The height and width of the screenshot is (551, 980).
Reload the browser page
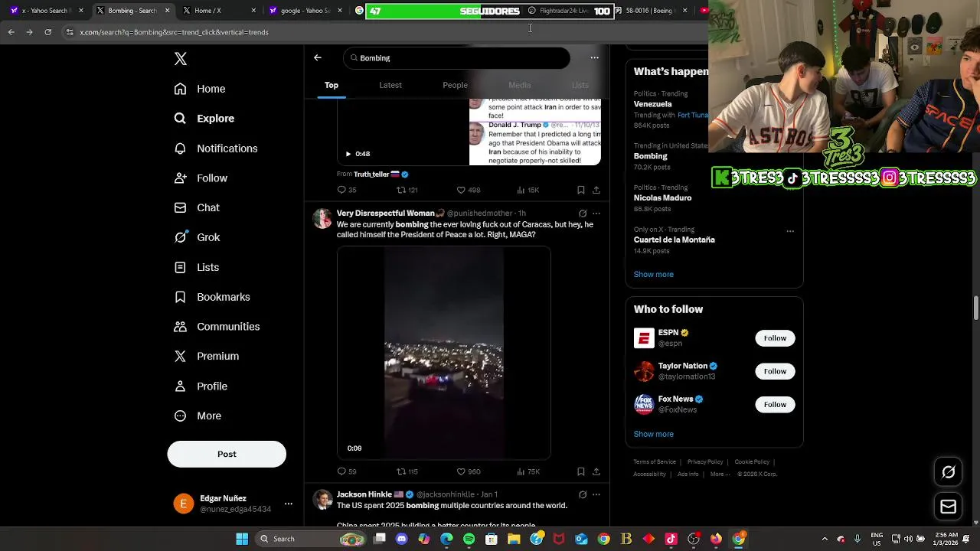click(x=47, y=32)
